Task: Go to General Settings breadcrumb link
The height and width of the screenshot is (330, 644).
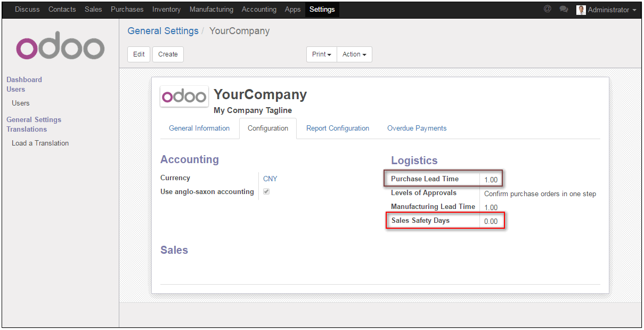Action: 163,31
